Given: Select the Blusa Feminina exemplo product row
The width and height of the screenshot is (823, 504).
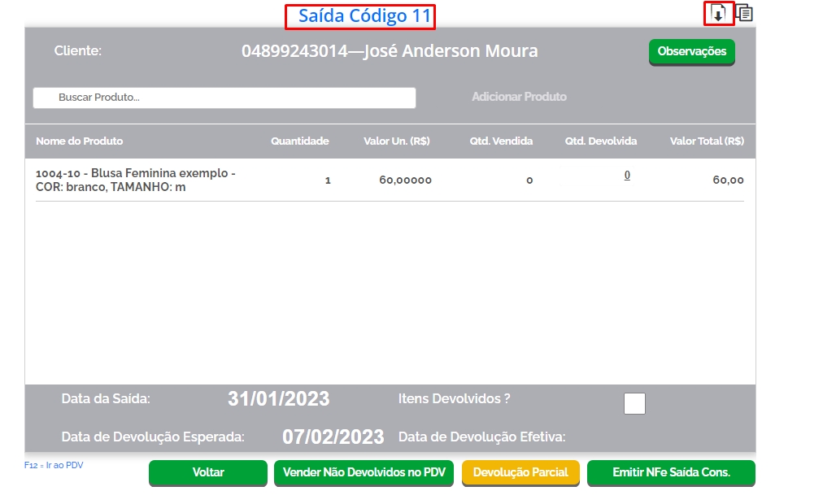Looking at the screenshot, I should [x=136, y=180].
